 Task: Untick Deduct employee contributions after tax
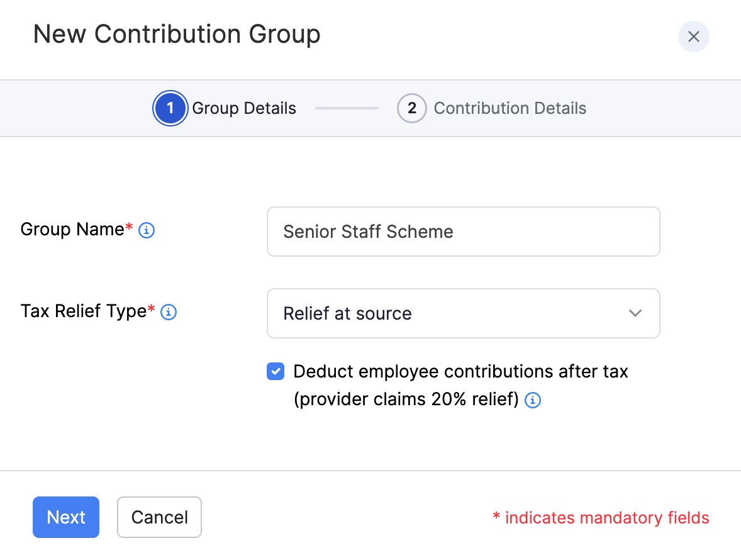[x=276, y=371]
